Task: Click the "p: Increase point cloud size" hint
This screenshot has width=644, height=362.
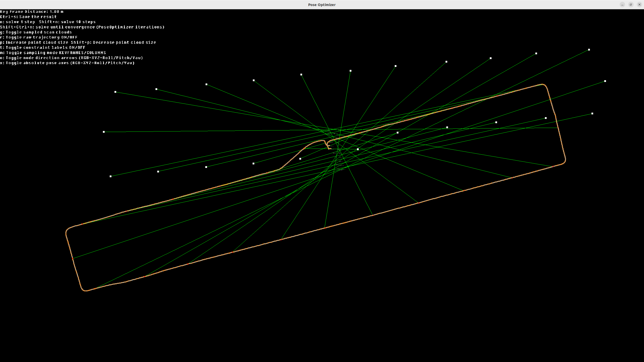Action: coord(34,42)
